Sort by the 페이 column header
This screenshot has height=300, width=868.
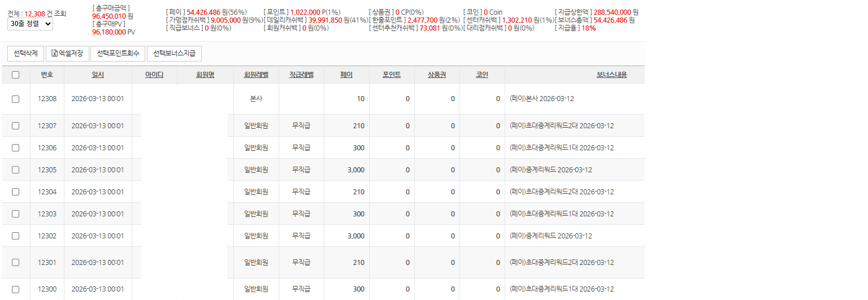click(x=346, y=75)
